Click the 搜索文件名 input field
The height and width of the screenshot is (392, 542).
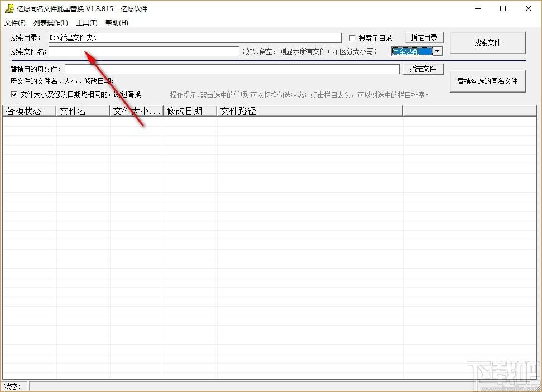(x=144, y=51)
